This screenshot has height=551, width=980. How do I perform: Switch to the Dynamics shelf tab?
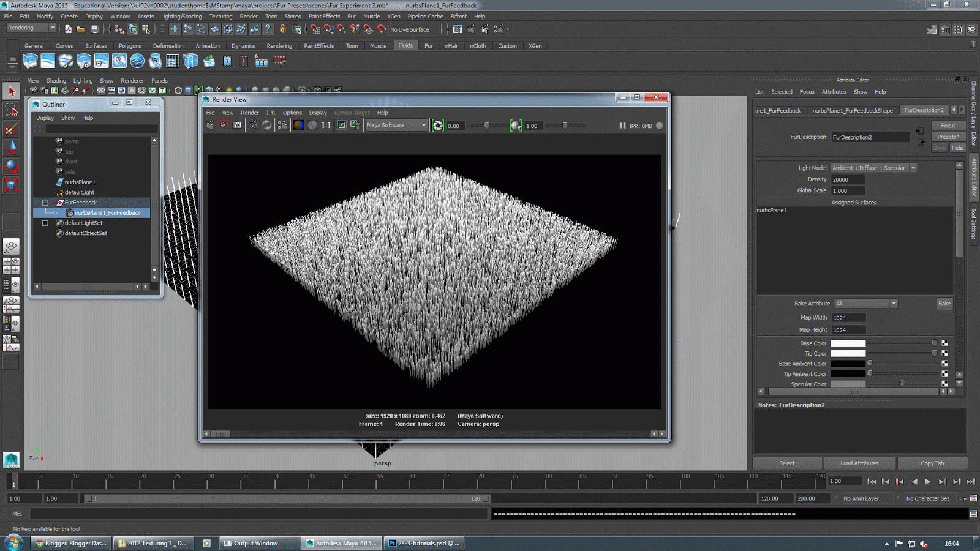243,45
